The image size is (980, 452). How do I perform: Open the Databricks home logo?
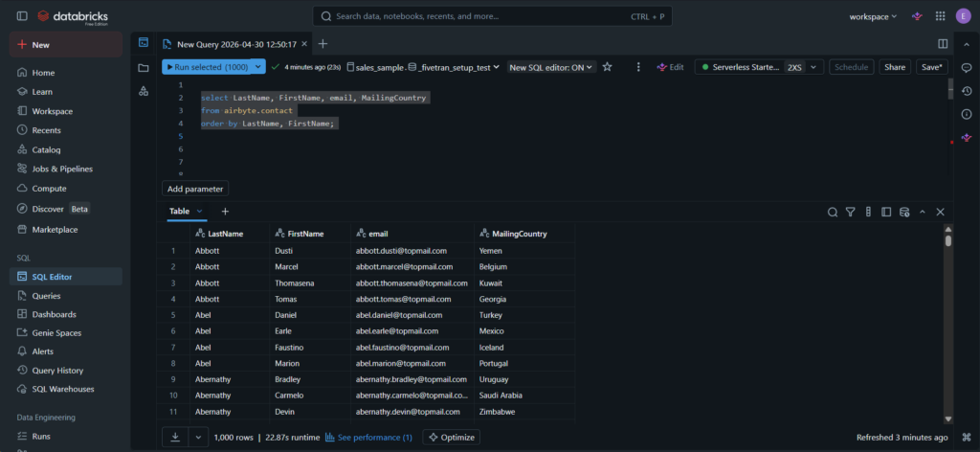[72, 16]
